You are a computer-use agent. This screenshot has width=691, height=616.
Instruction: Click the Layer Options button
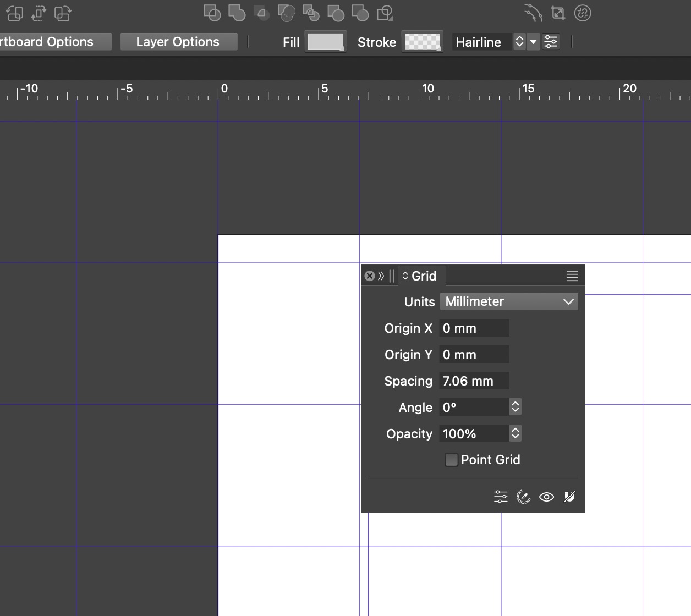click(178, 42)
